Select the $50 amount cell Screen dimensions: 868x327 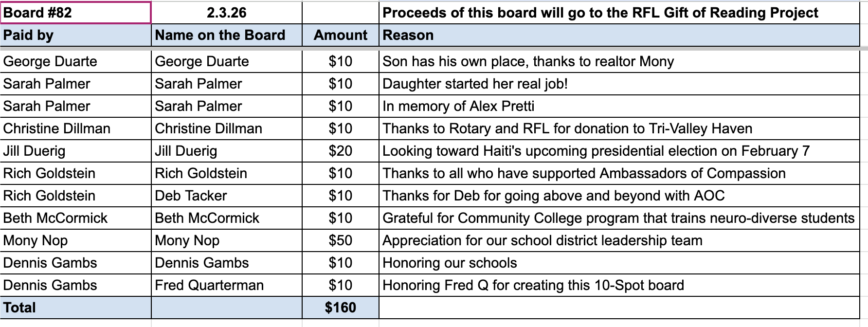[340, 240]
